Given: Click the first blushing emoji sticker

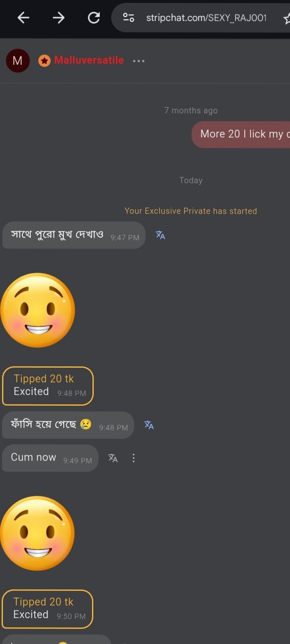Looking at the screenshot, I should click(38, 311).
